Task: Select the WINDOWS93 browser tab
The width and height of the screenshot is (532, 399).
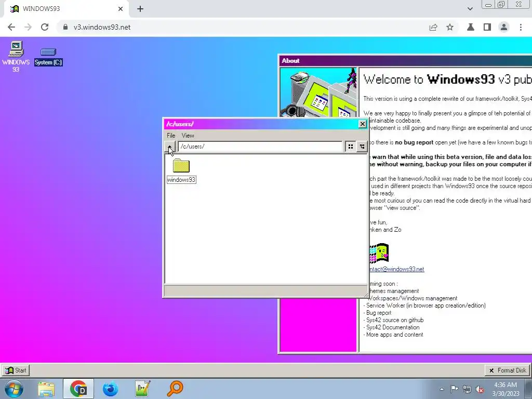Action: coord(66,9)
